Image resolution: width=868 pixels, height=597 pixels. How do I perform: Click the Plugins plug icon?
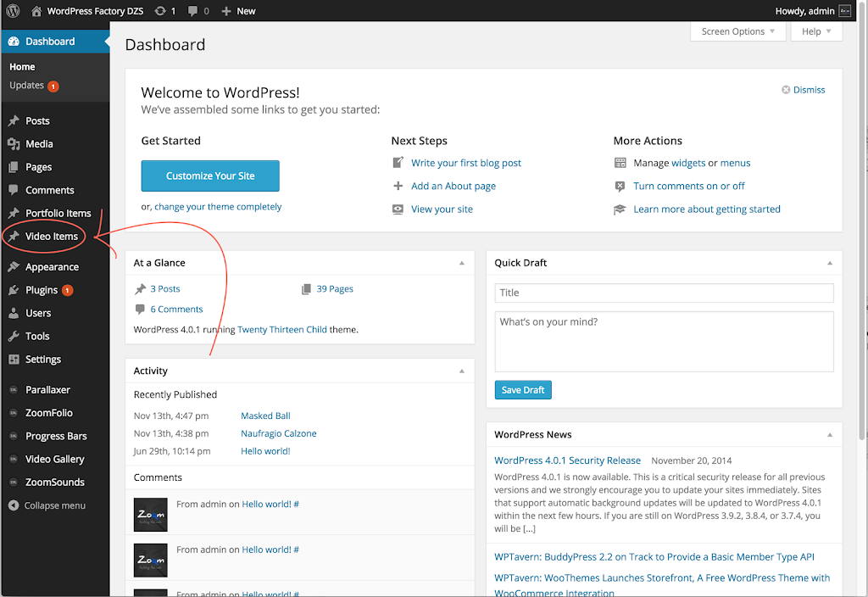pyautogui.click(x=14, y=290)
